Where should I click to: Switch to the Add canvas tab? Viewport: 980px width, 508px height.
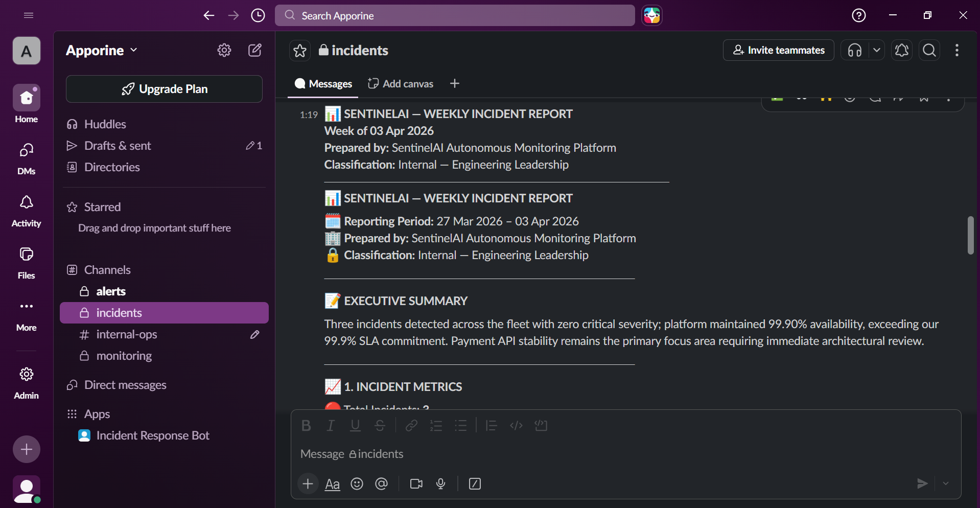[x=400, y=83]
